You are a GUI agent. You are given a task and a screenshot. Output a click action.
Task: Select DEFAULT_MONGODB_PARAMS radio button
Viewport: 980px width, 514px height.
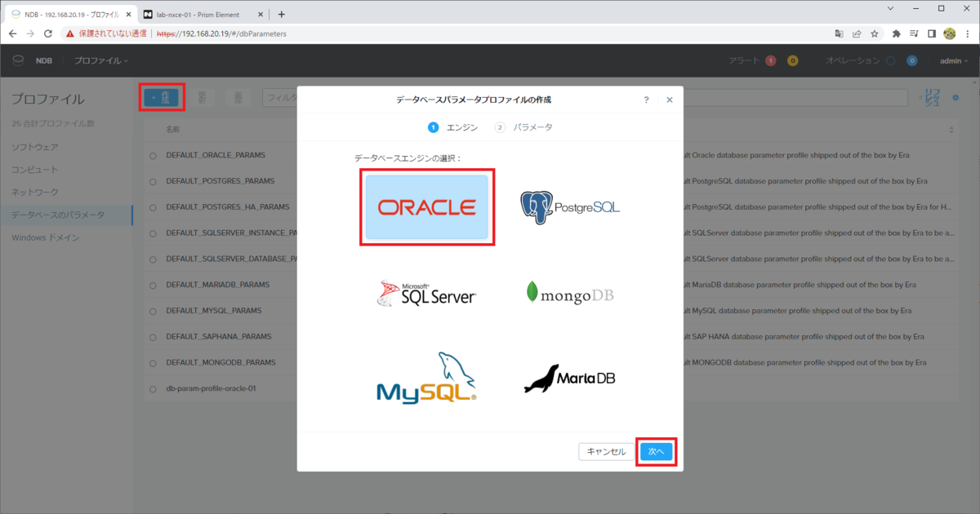(153, 362)
